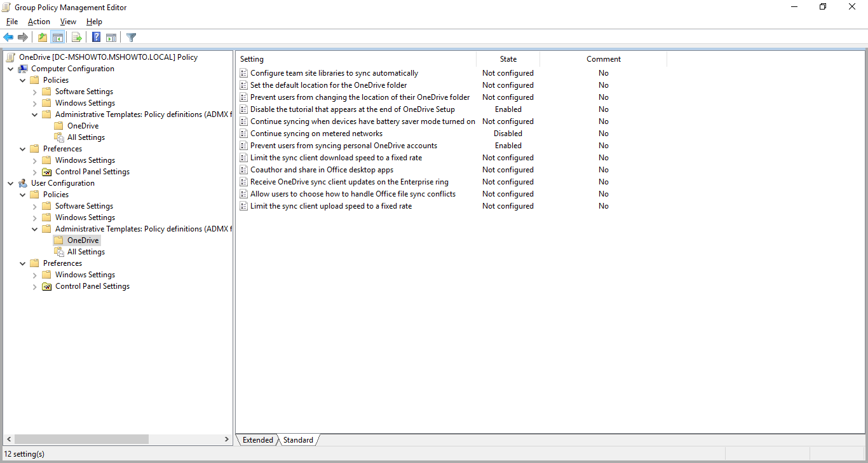The image size is (868, 463).
Task: Click Control Panel Settings icon under Computer Configuration
Action: point(46,172)
